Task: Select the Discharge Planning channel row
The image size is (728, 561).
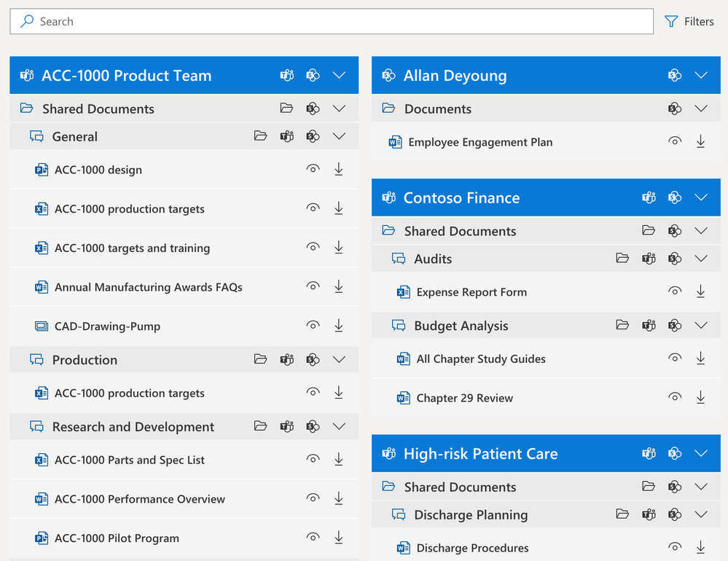Action: [x=546, y=514]
